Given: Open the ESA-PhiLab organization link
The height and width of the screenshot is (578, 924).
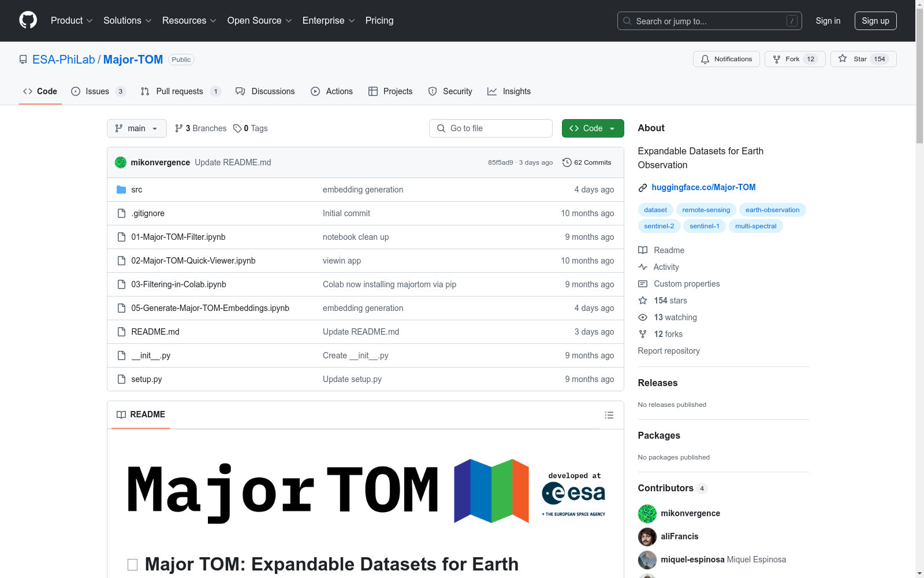Looking at the screenshot, I should click(x=64, y=60).
